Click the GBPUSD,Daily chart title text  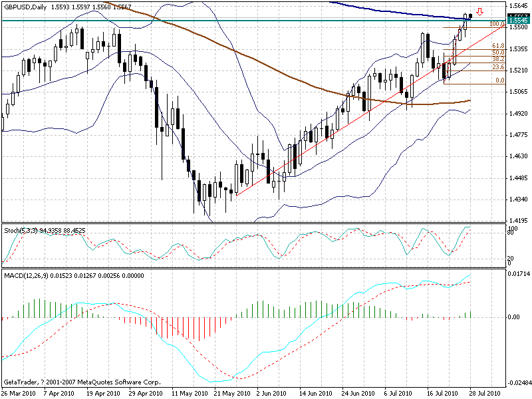click(25, 7)
